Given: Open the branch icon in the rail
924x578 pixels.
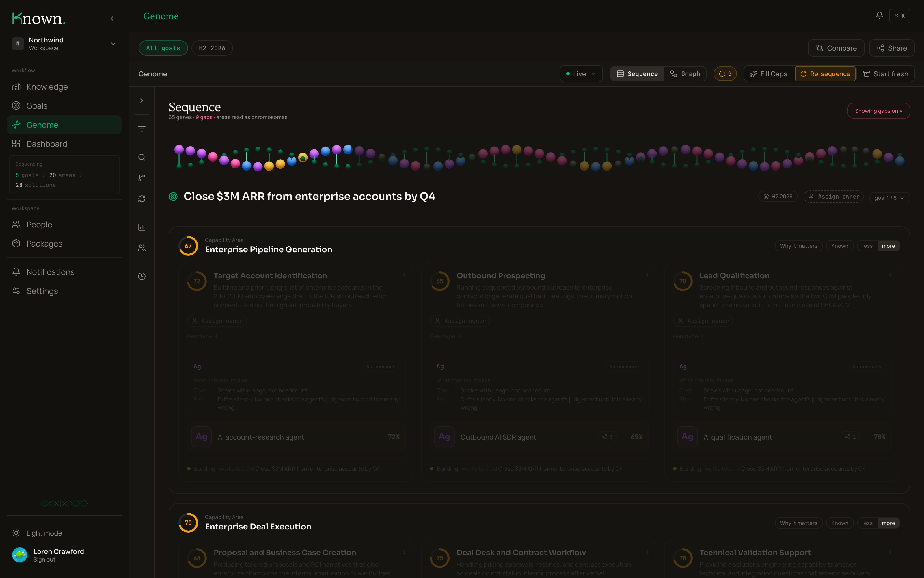Looking at the screenshot, I should coord(142,178).
